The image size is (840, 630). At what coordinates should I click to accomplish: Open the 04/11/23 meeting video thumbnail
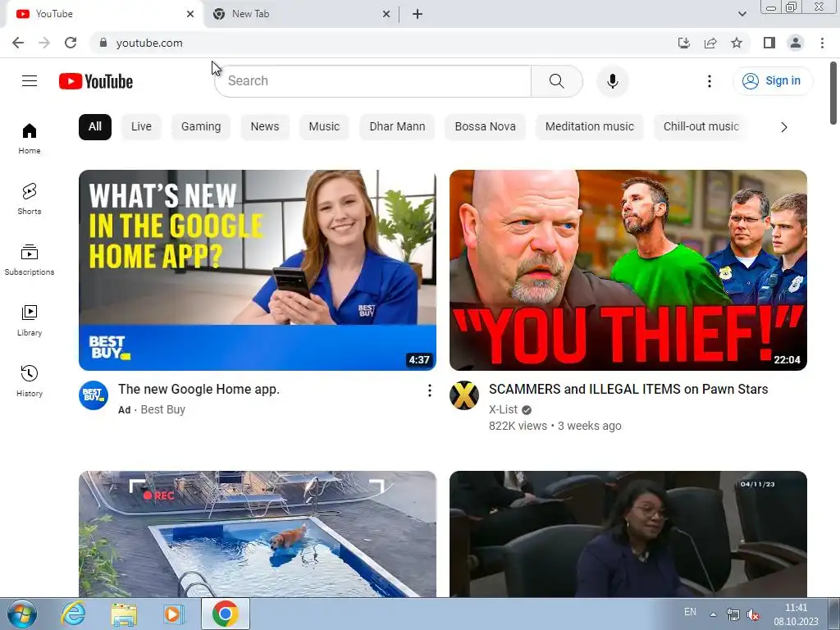point(628,534)
